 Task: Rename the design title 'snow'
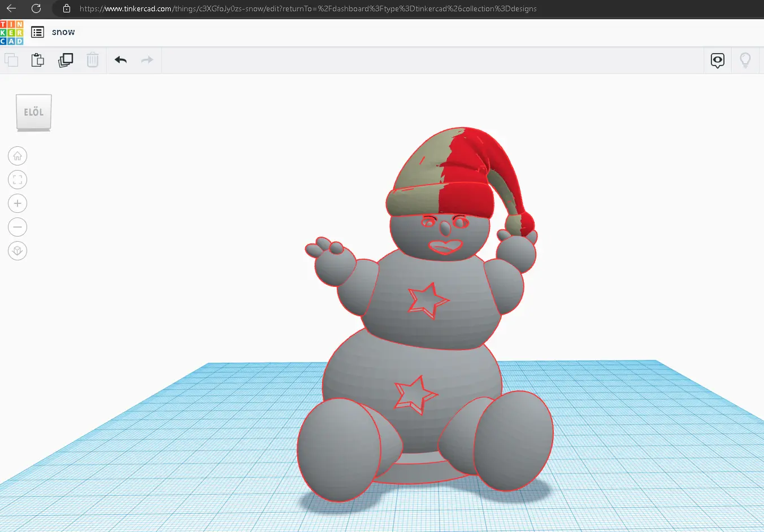(x=63, y=32)
